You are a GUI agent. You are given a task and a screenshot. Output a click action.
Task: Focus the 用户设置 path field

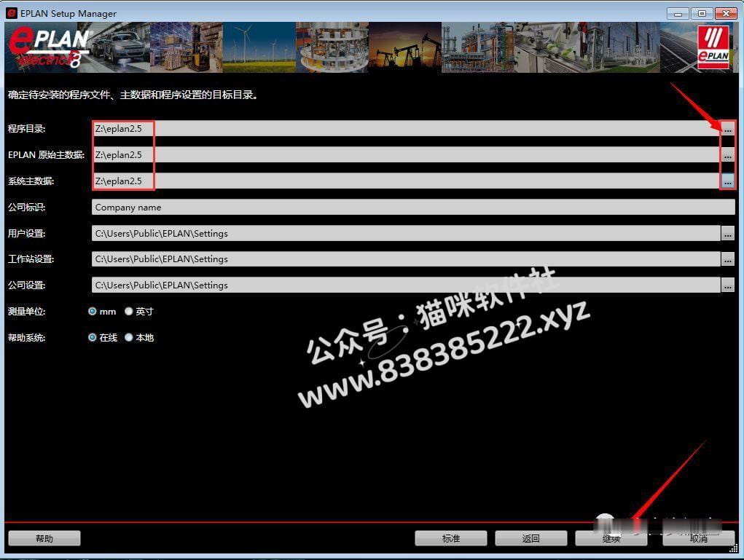406,233
